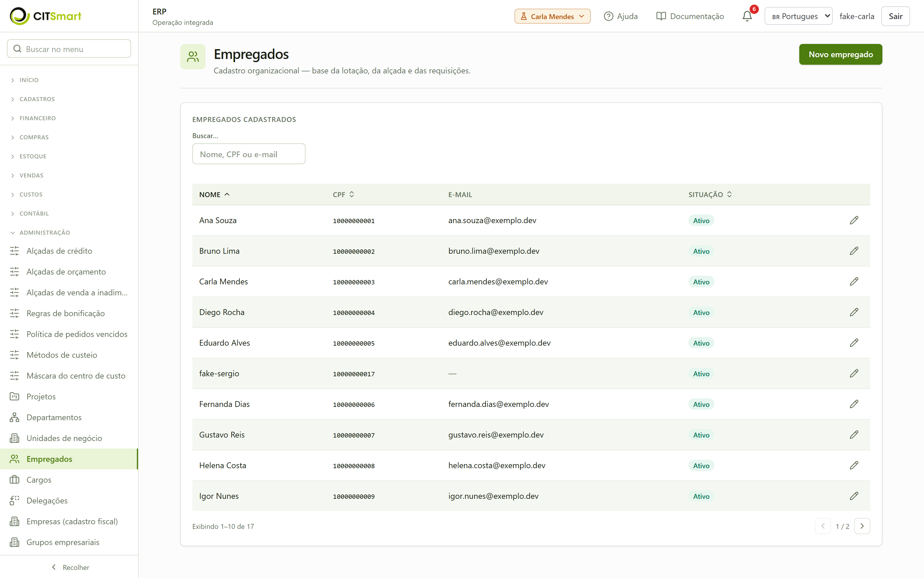
Task: Sort table by SITUAÇÃO column
Action: tap(710, 194)
